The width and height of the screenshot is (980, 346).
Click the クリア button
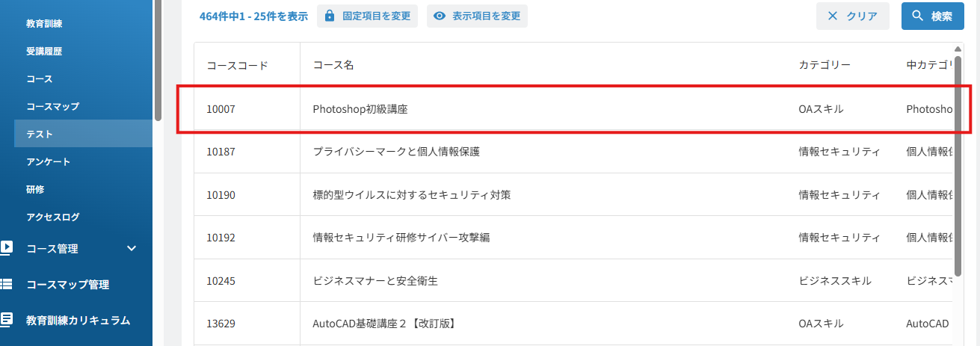point(852,16)
